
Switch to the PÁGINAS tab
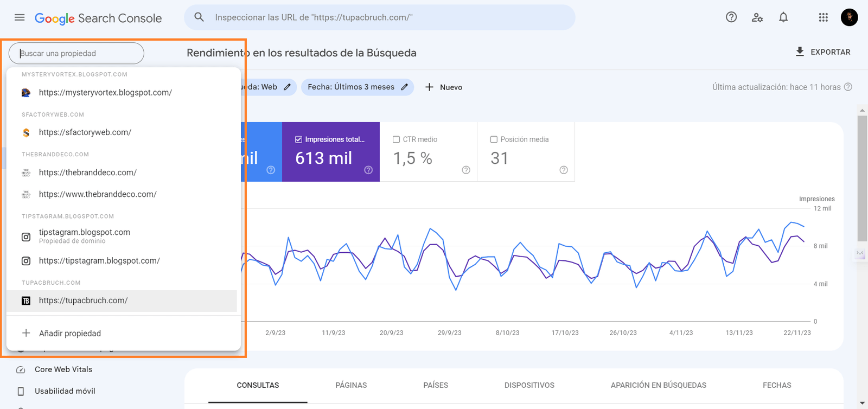coord(351,385)
